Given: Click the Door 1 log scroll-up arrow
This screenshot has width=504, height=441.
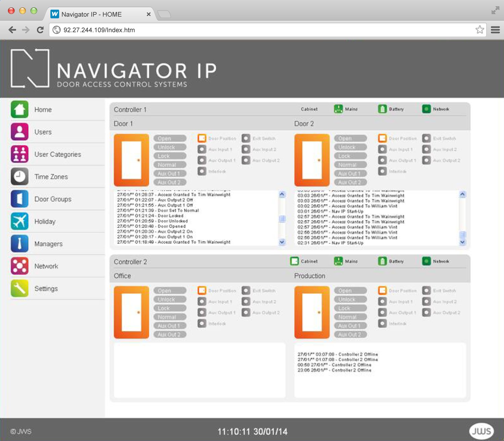Looking at the screenshot, I should tap(282, 194).
